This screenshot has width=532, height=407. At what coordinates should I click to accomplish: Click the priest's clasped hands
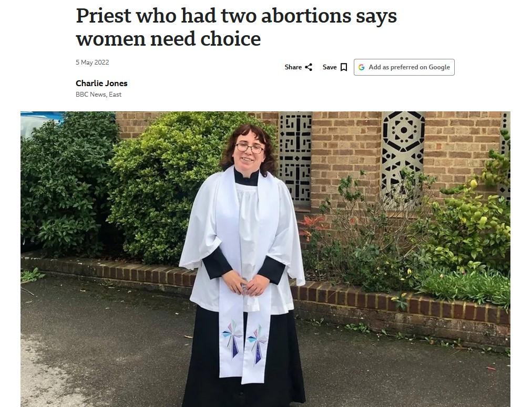(245, 283)
